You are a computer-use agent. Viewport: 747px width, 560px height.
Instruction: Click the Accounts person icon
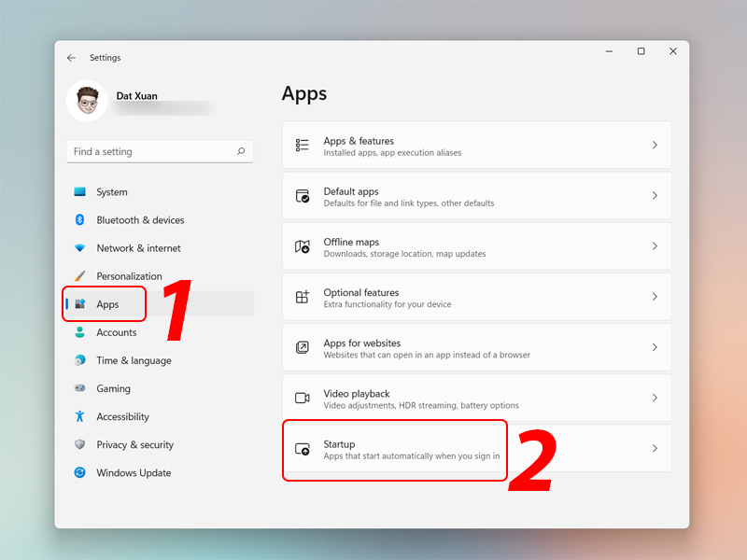[x=79, y=332]
